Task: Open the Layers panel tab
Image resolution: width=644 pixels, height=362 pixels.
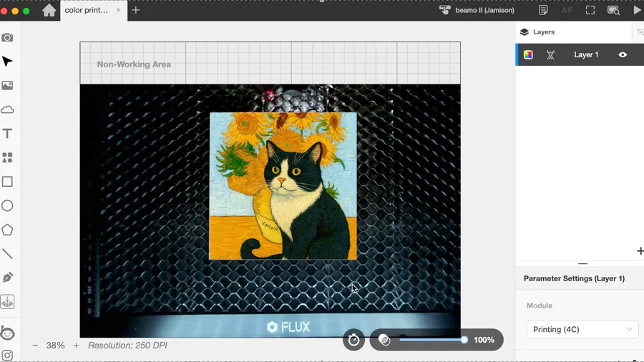Action: 537,32
